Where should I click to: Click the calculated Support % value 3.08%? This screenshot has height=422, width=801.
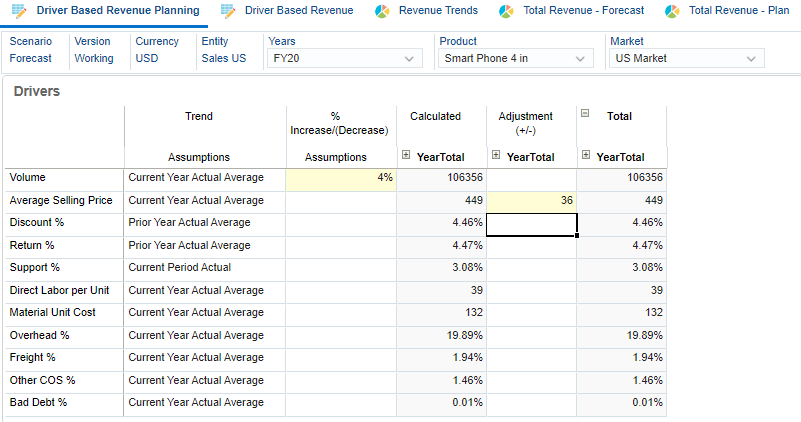(x=441, y=268)
